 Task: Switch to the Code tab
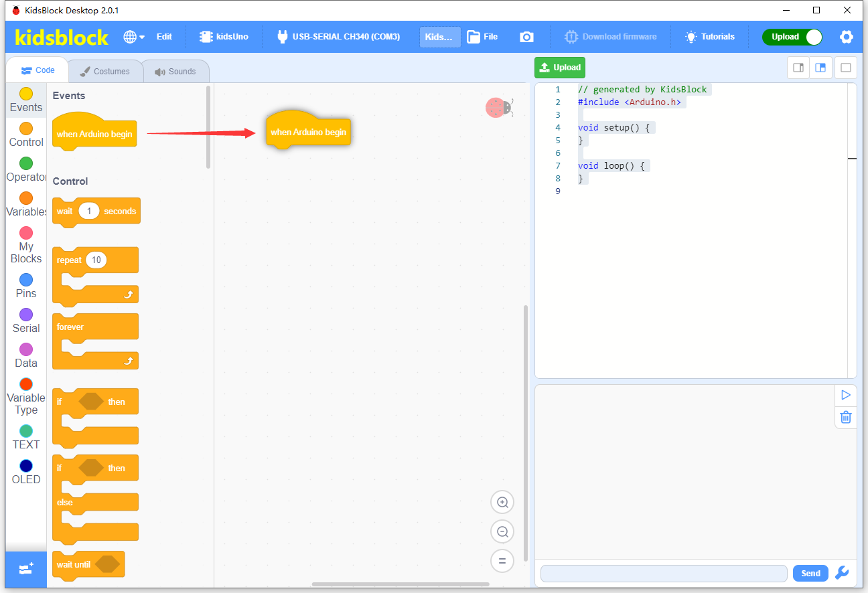point(38,70)
